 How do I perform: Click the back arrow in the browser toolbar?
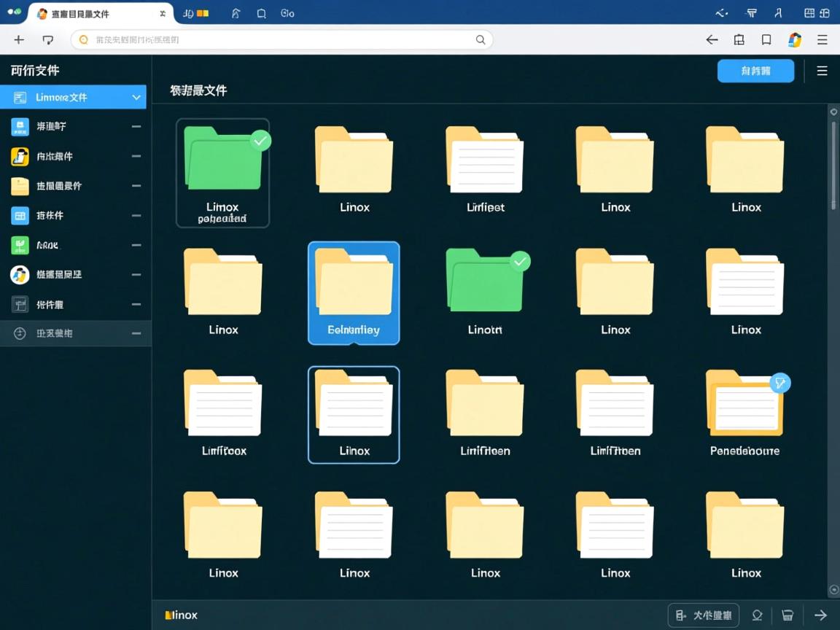click(712, 39)
